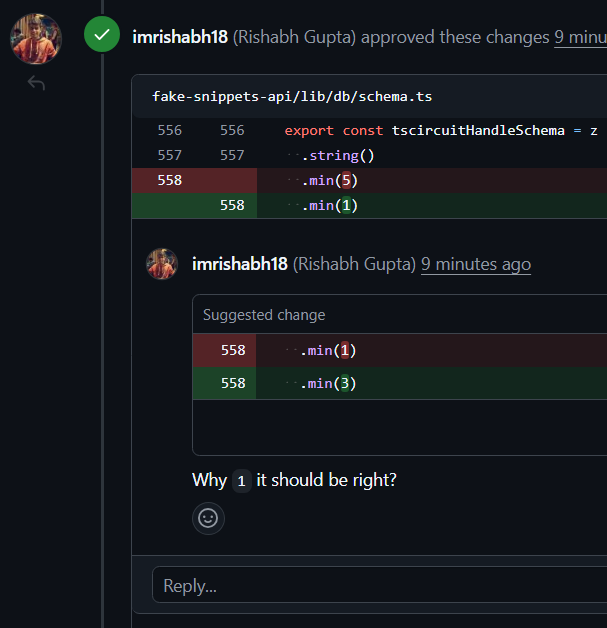607x628 pixels.
Task: Select the removed .min(1) line in suggested change
Action: [x=330, y=350]
